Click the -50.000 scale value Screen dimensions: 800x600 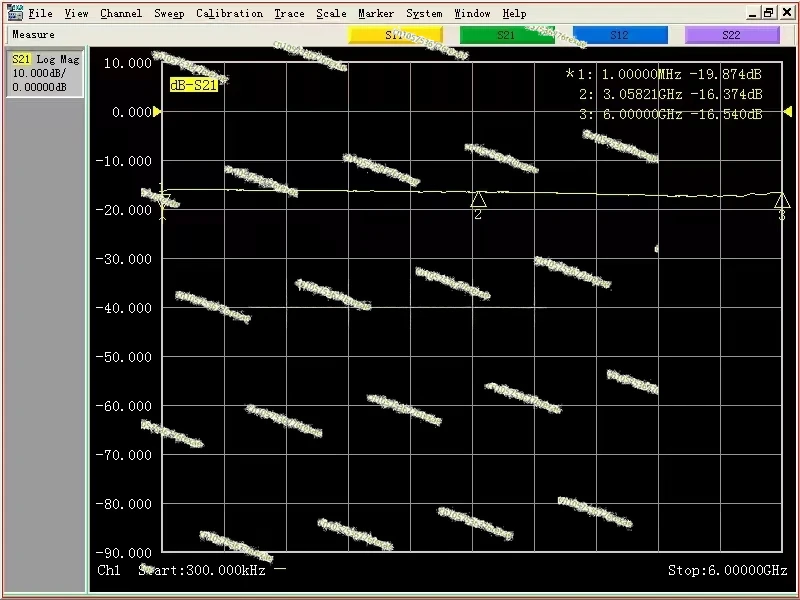click(124, 357)
